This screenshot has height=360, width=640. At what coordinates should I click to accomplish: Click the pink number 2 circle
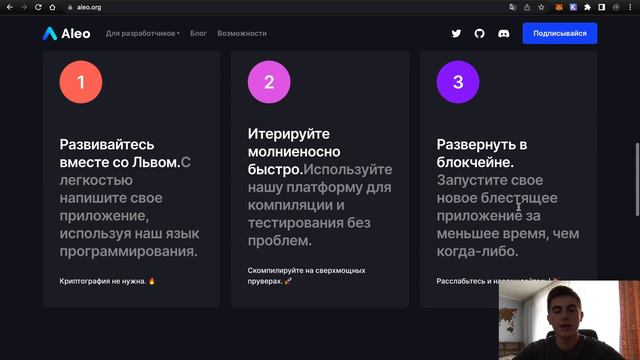pos(269,82)
